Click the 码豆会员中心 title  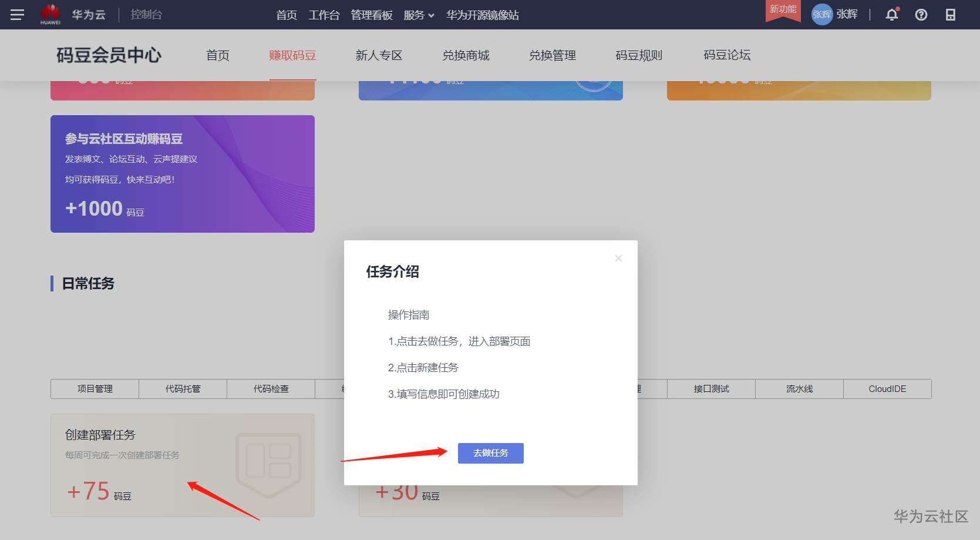109,55
